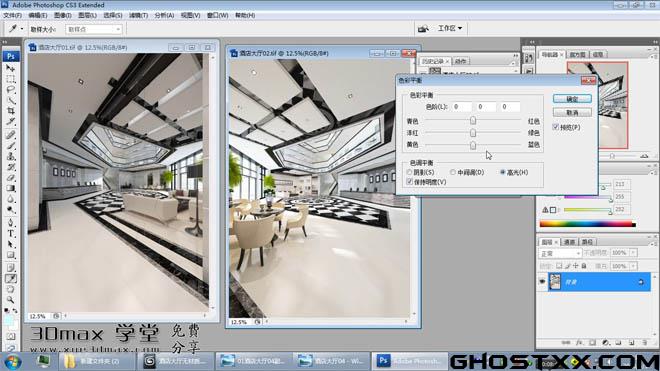Select the Eyedropper tool in toolbox

(11, 278)
